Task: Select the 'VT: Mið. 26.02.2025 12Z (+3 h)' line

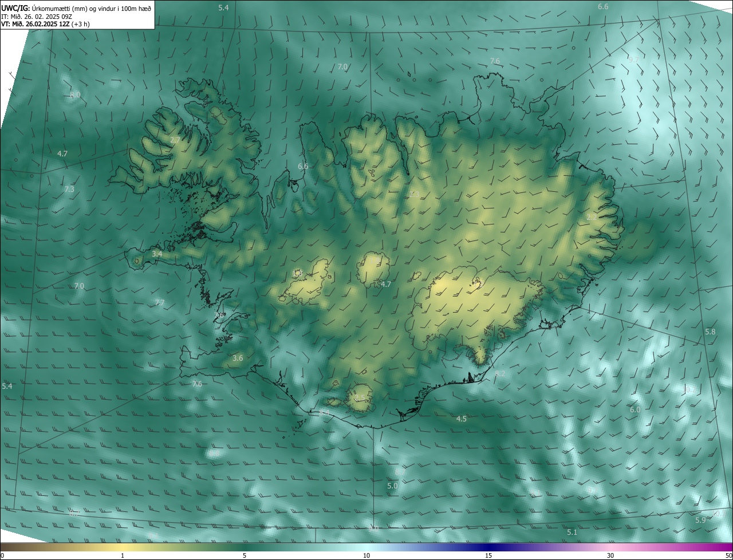Action: 45,24
